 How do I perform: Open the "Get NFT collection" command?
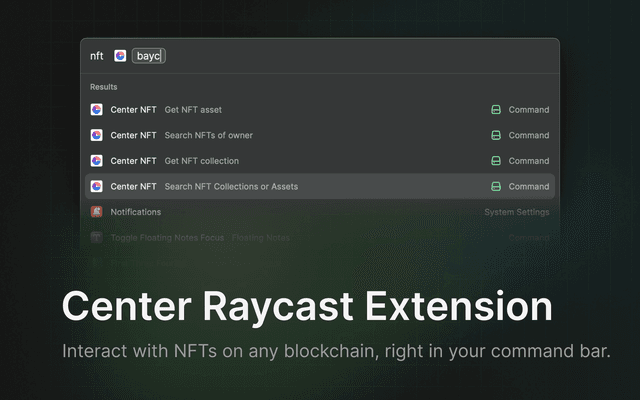point(202,161)
